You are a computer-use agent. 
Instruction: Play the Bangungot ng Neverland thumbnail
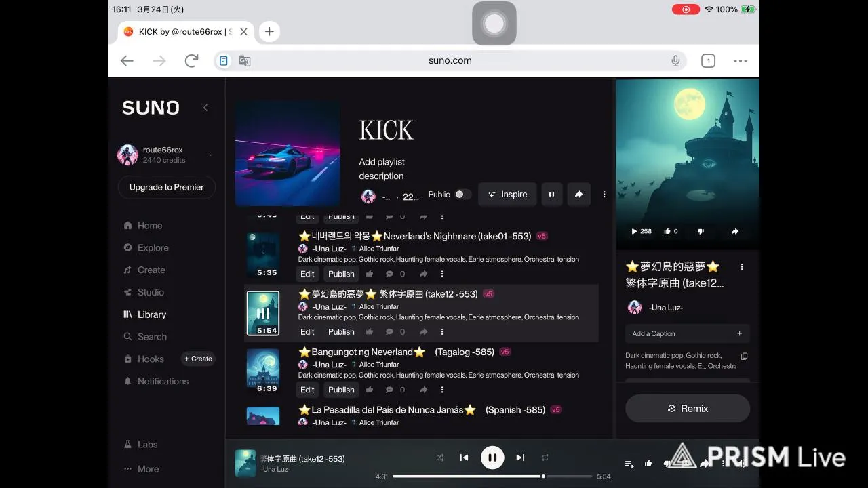(x=263, y=371)
